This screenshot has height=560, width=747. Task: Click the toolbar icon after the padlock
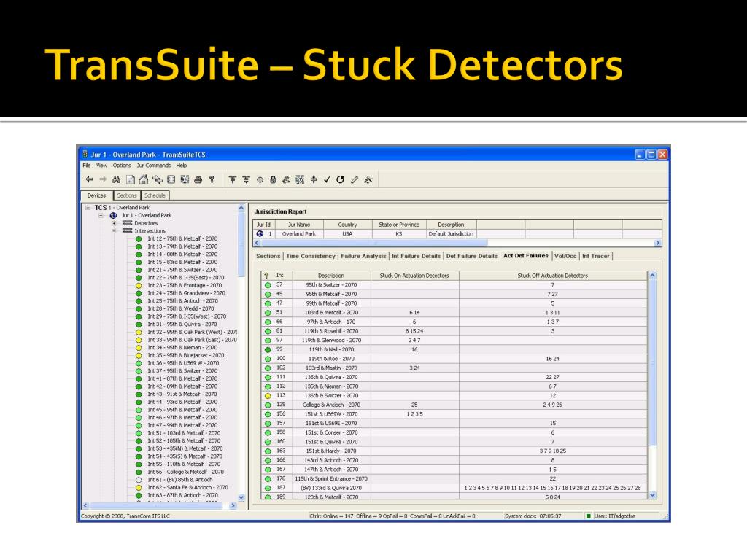pyautogui.click(x=286, y=179)
